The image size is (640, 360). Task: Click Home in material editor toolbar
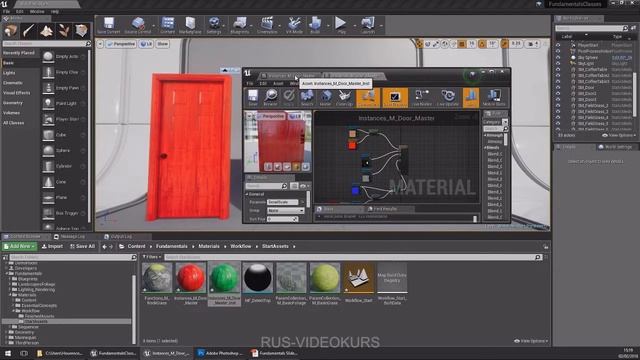(x=325, y=98)
